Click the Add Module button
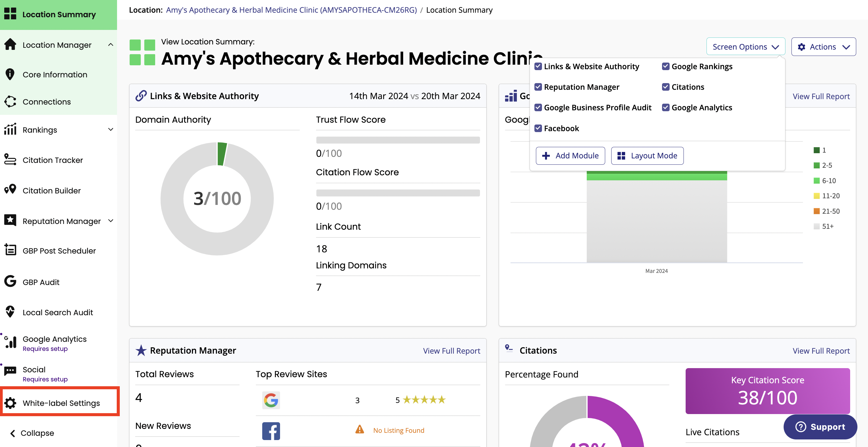 [x=570, y=156]
